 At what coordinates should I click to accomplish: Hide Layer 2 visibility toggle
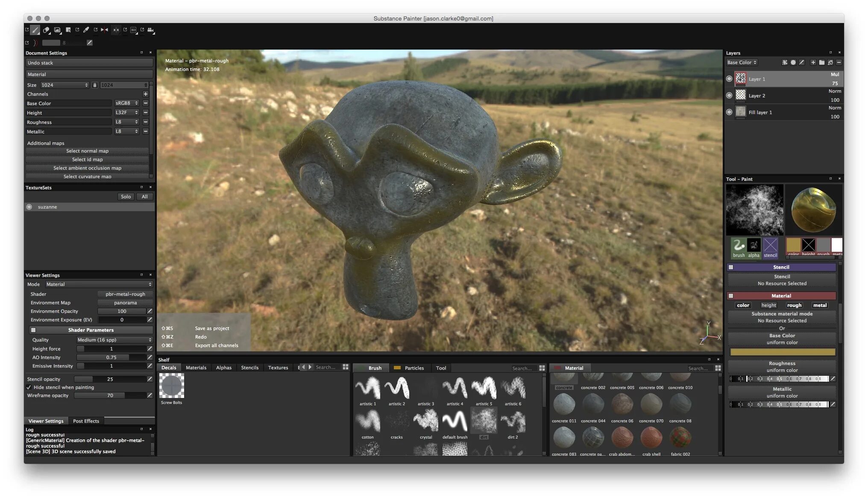[729, 95]
